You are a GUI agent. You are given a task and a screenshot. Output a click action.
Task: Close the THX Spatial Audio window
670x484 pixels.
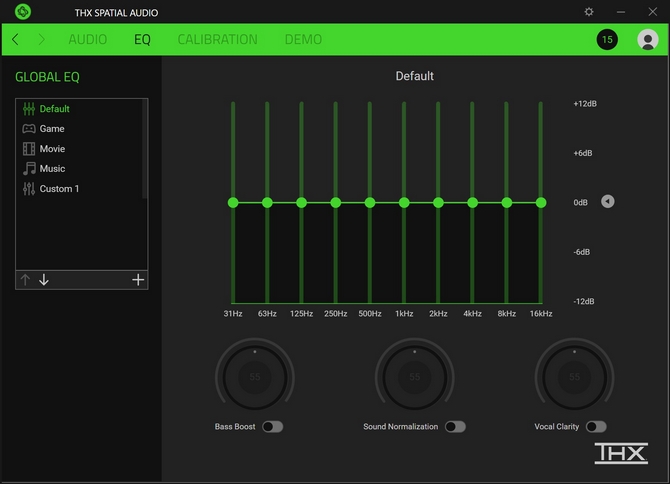click(x=652, y=12)
